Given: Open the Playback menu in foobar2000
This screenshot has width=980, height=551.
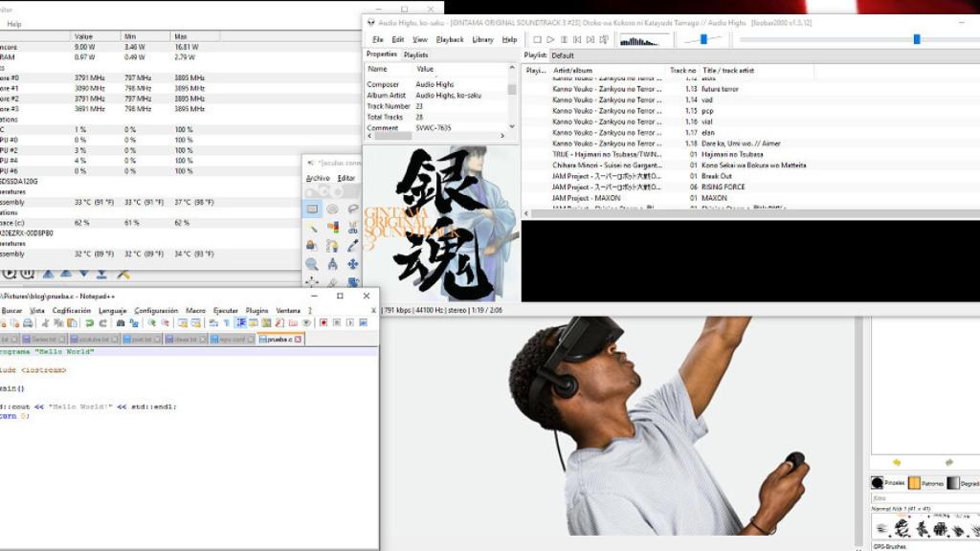Looking at the screenshot, I should coord(450,39).
